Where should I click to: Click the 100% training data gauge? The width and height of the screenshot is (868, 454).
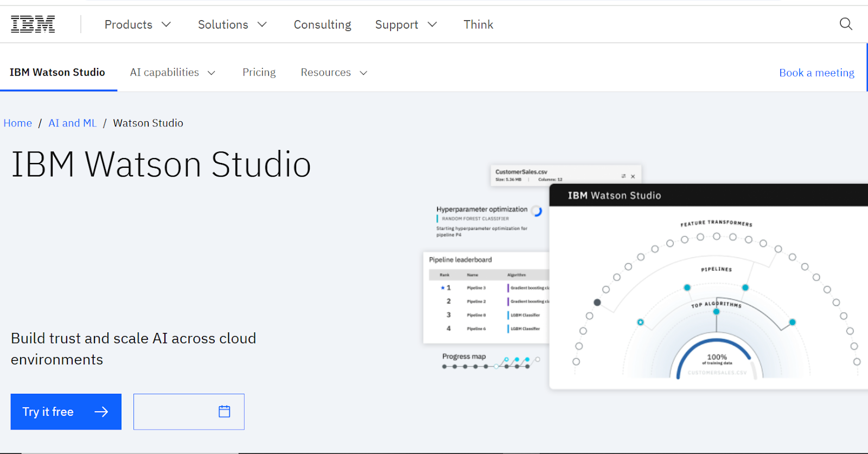click(717, 358)
